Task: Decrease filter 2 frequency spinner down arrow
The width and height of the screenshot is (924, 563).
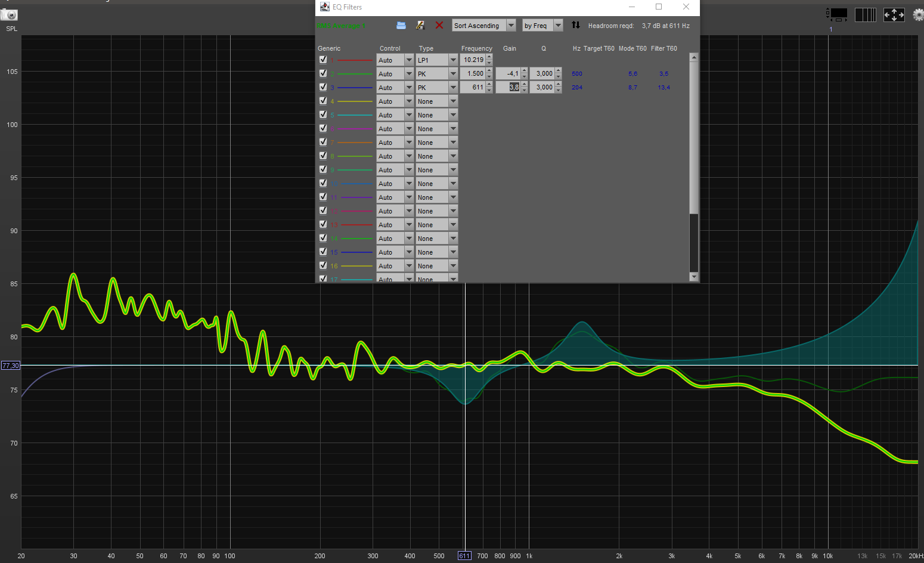Action: pos(489,76)
